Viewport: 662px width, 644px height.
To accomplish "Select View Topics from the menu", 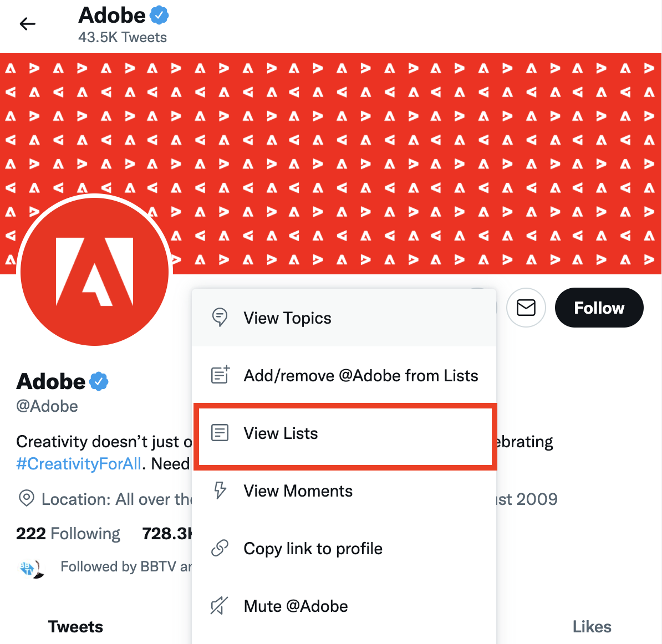I will point(287,318).
